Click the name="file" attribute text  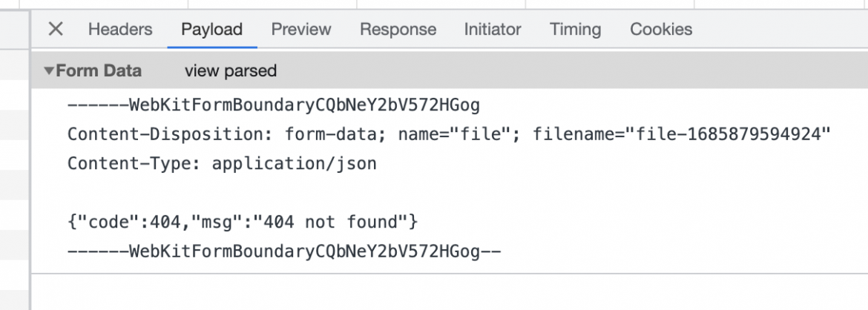click(459, 134)
